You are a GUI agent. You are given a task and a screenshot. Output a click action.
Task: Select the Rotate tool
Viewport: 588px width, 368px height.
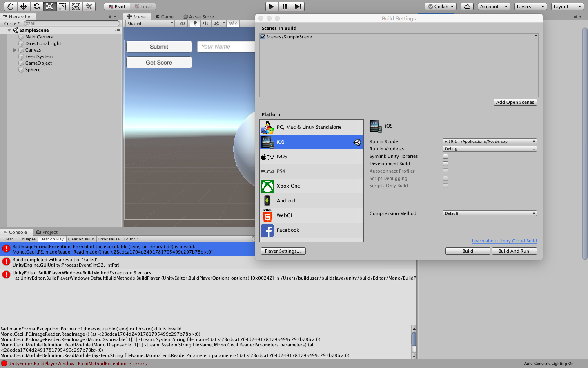click(36, 7)
